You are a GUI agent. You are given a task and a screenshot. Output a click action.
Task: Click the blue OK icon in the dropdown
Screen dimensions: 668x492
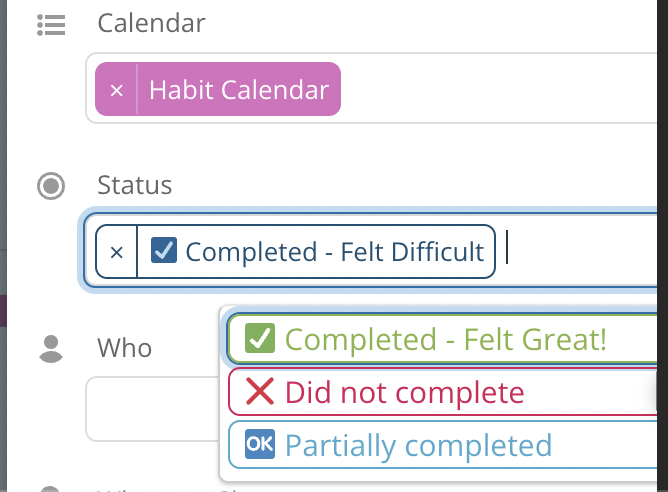(260, 444)
